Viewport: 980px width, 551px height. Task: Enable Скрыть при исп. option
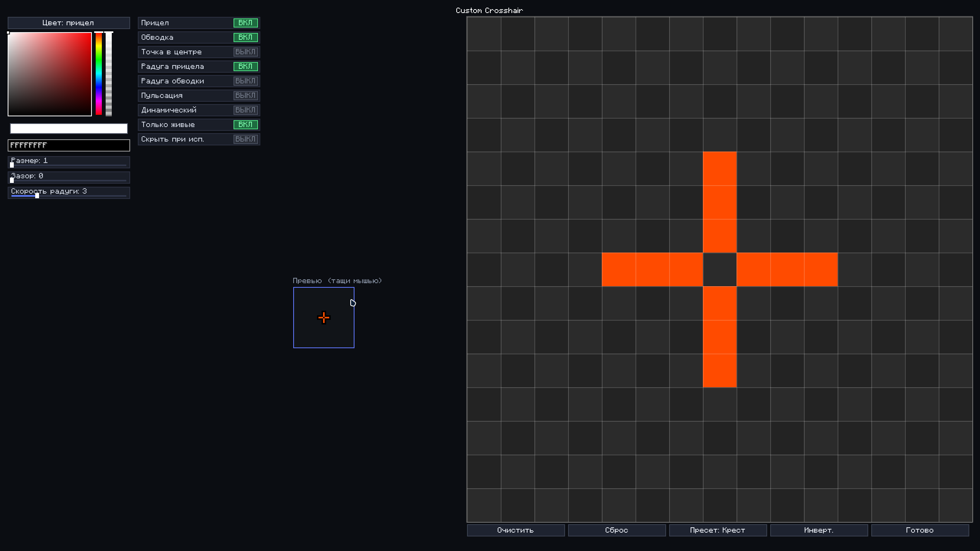tap(245, 139)
